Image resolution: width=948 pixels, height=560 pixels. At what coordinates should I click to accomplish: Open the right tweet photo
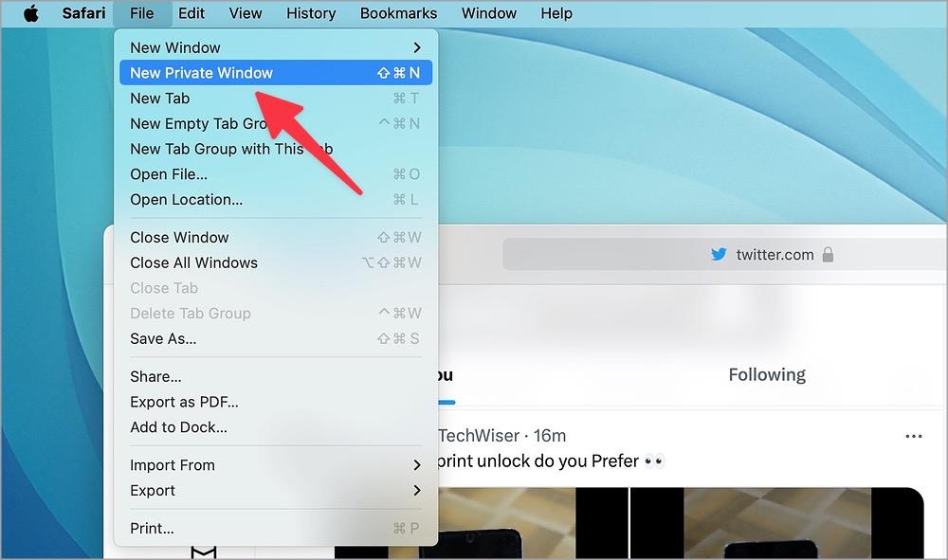(777, 523)
